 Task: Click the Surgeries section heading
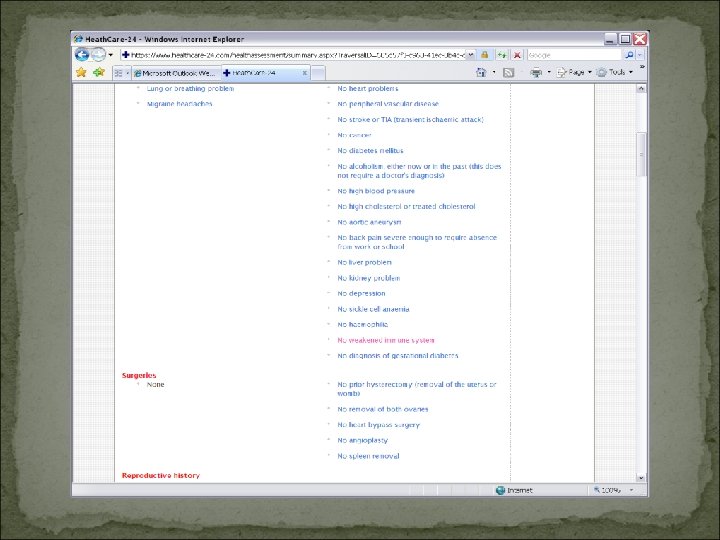coord(139,376)
